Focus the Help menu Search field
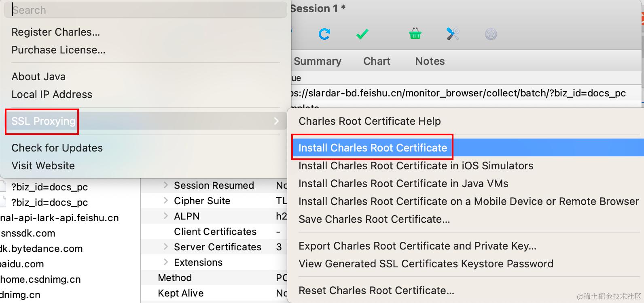This screenshot has height=303, width=644. (146, 10)
